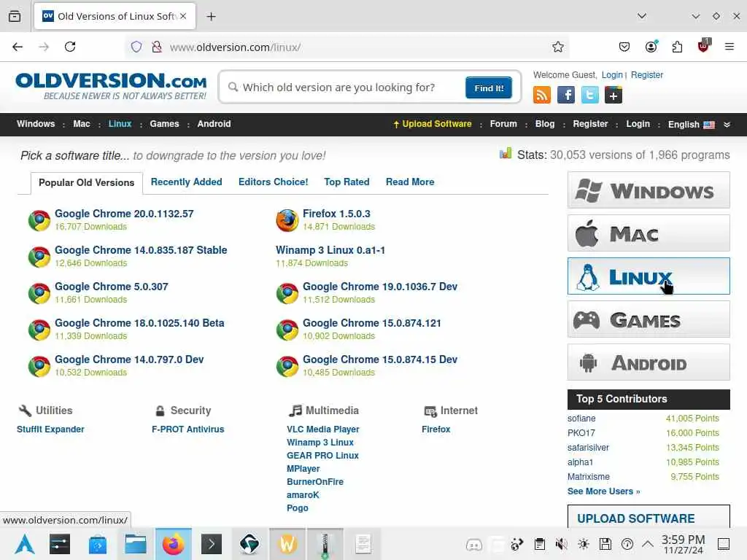Bookmark this page with the star icon
Viewport: 747px width, 560px height.
[x=558, y=47]
